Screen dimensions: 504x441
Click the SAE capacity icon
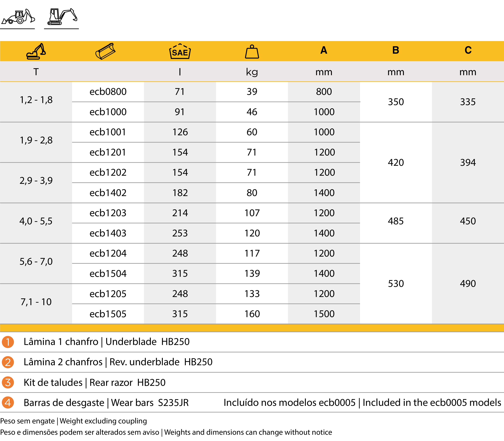point(180,51)
